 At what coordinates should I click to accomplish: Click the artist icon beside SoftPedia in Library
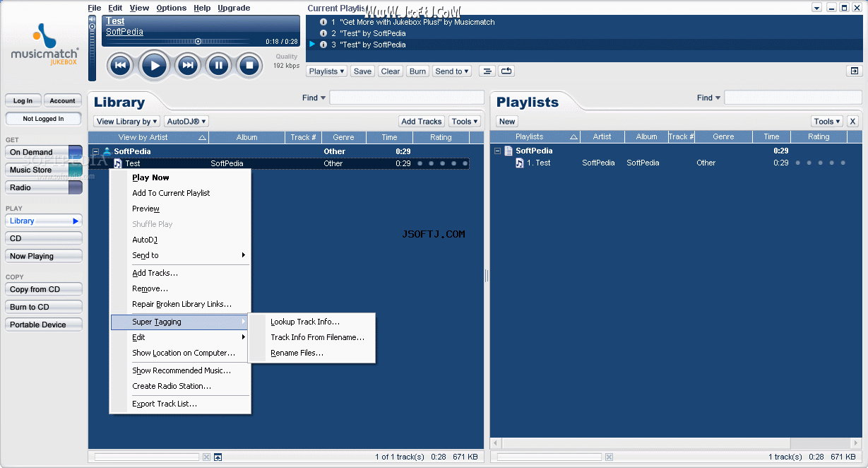pyautogui.click(x=107, y=151)
